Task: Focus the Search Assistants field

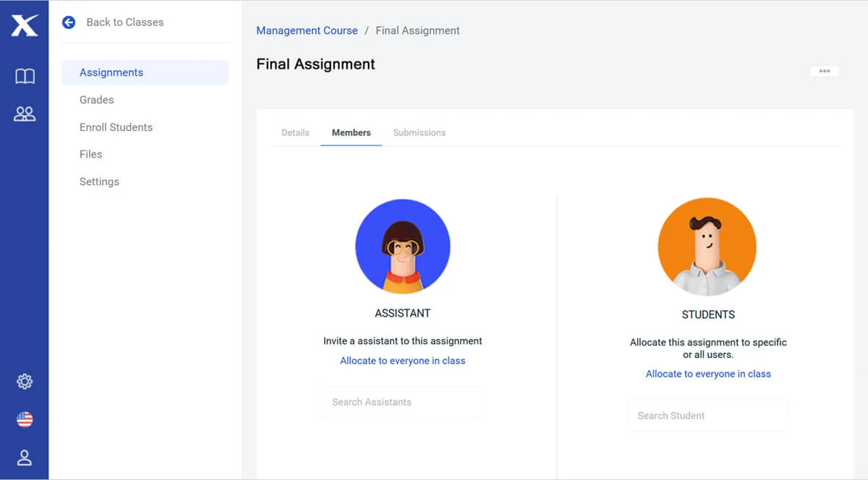Action: point(403,402)
